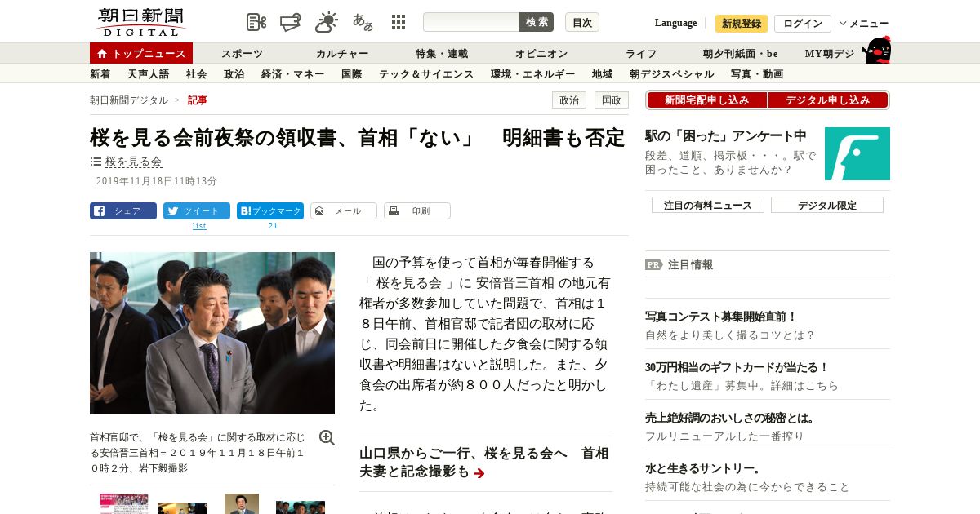Open 写真コンテスト募集開始直前！ link
Screen dimensions: 980x514
pyautogui.click(x=721, y=317)
